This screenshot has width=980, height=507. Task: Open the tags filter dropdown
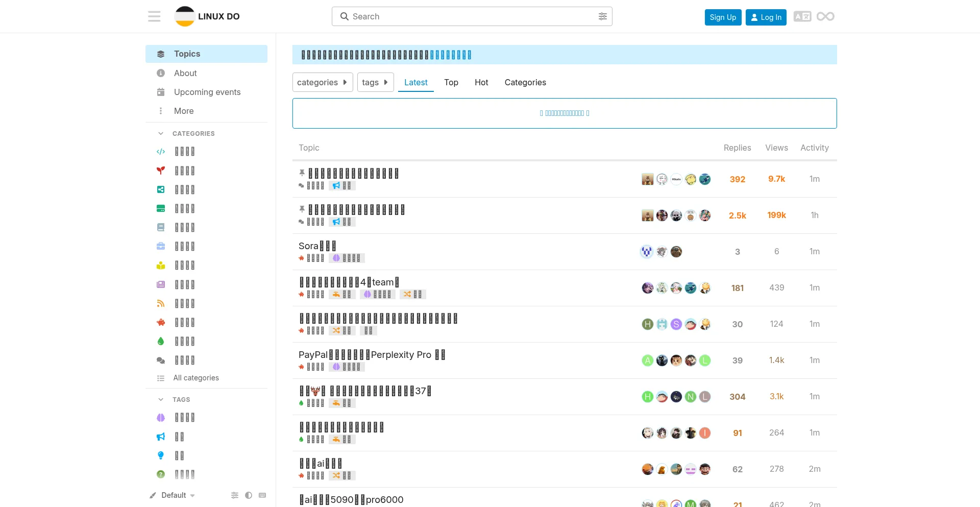coord(375,82)
